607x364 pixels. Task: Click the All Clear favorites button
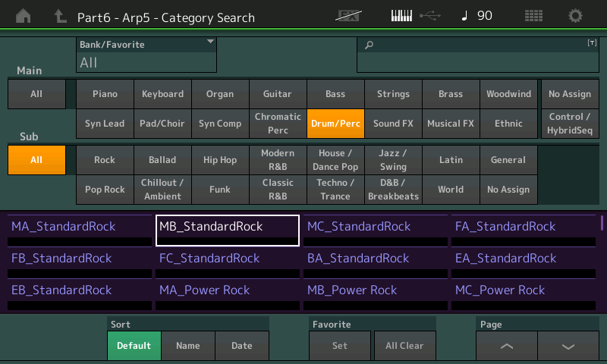[x=404, y=346]
